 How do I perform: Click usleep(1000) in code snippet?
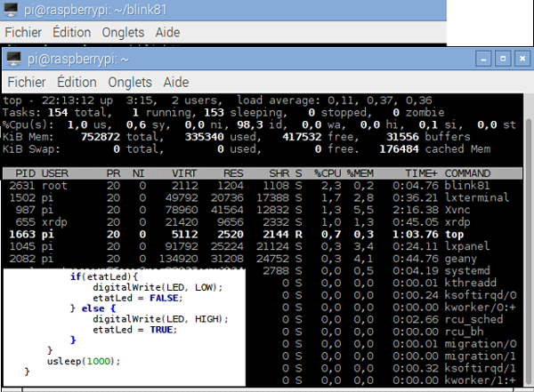(84, 362)
